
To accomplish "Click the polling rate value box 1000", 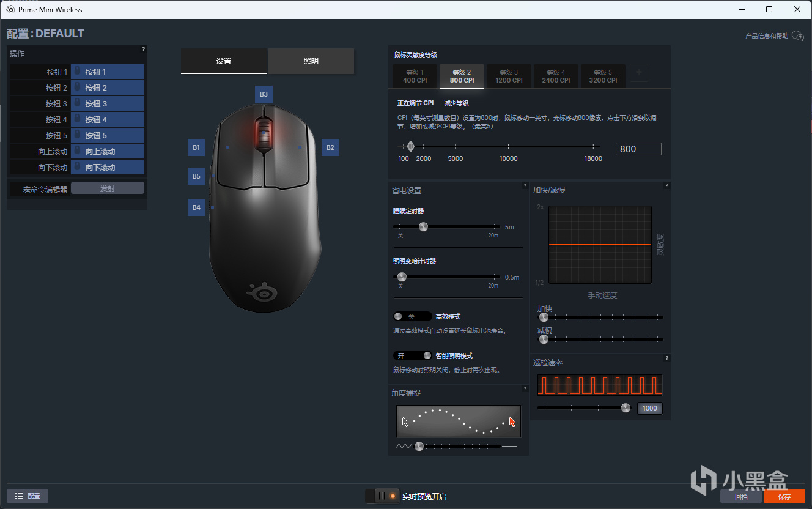I will pos(650,408).
